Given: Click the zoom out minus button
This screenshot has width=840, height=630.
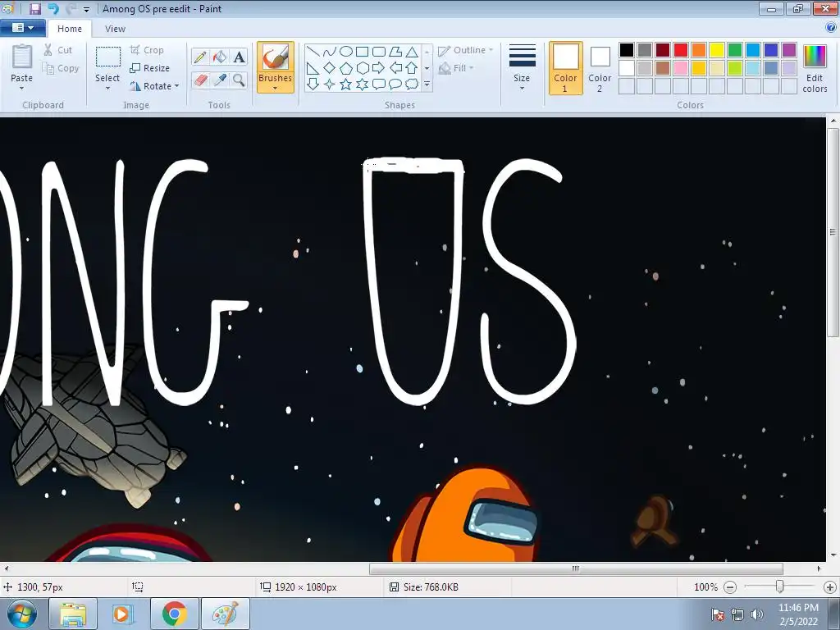Looking at the screenshot, I should (730, 587).
